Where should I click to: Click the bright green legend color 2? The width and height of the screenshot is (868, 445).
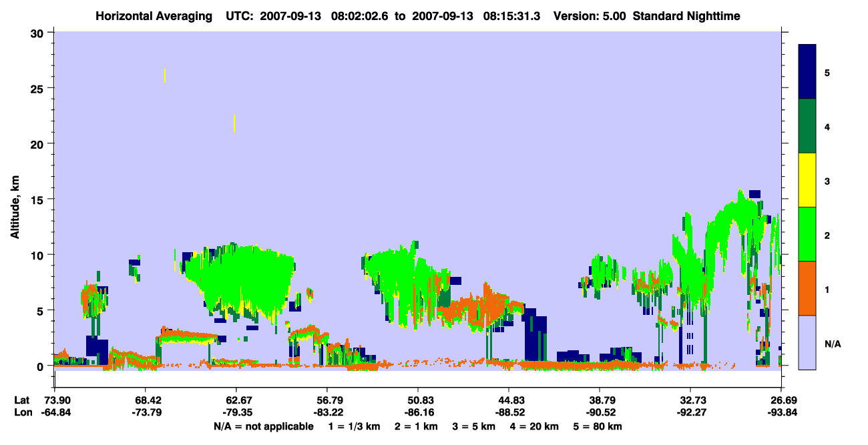coord(807,234)
